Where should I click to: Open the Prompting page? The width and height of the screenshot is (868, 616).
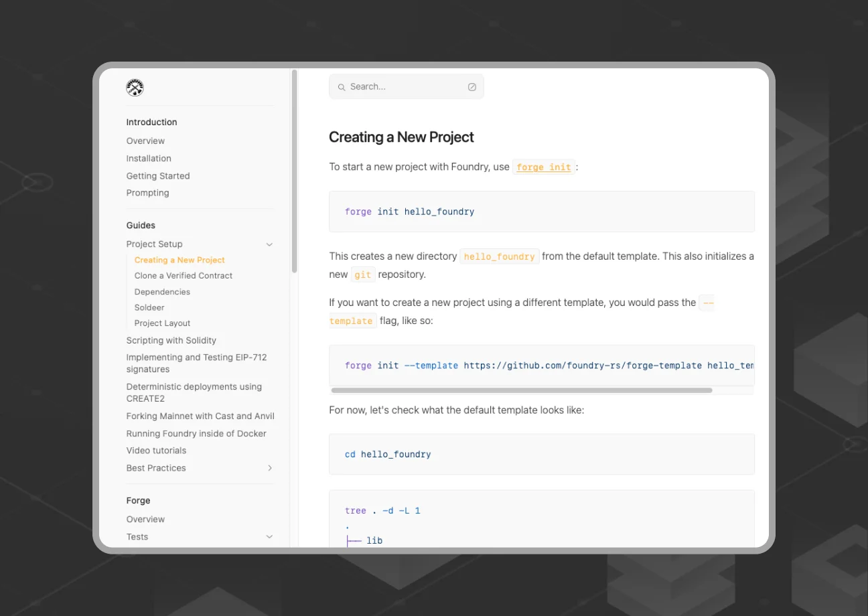[x=148, y=193]
